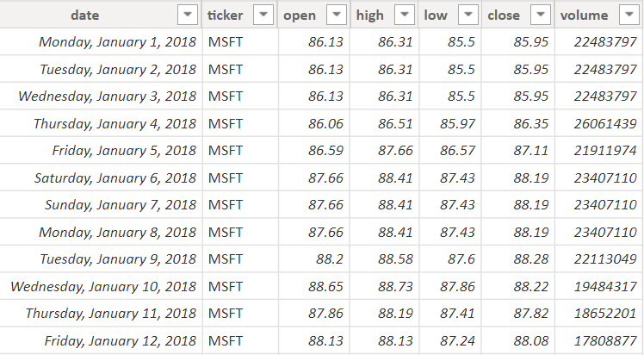Click open value 86.06
Screen dimensions: 644x355
pos(325,123)
